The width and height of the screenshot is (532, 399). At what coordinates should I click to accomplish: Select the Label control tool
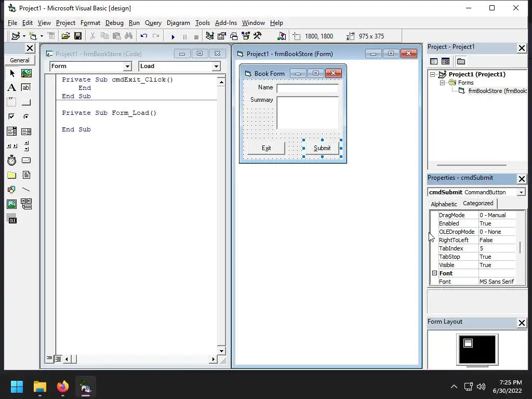11,87
